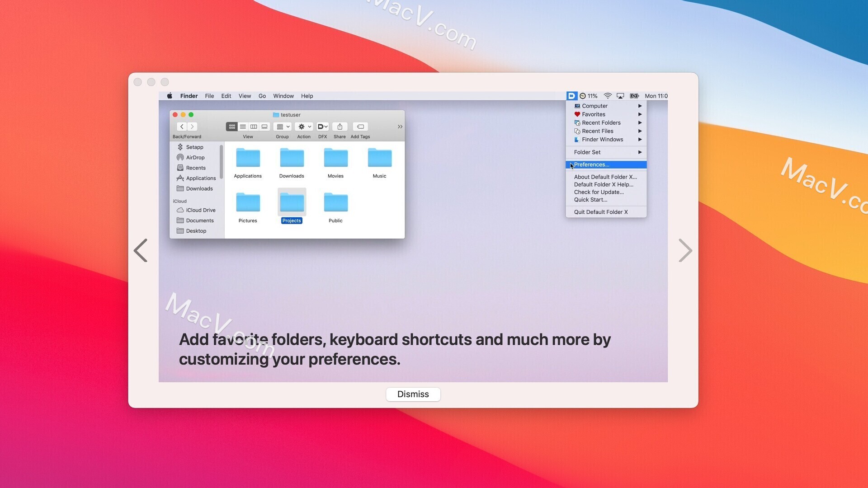868x488 pixels.
Task: Open the File menu
Action: [209, 96]
